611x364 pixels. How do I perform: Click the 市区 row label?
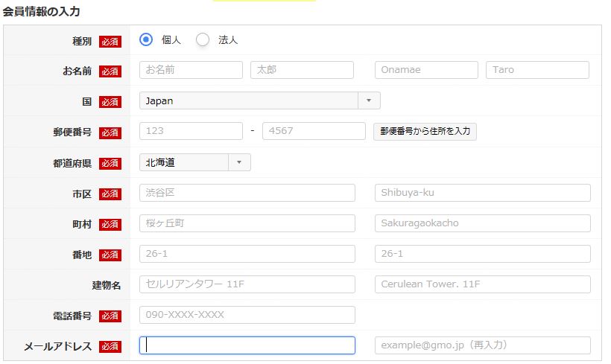coord(82,194)
